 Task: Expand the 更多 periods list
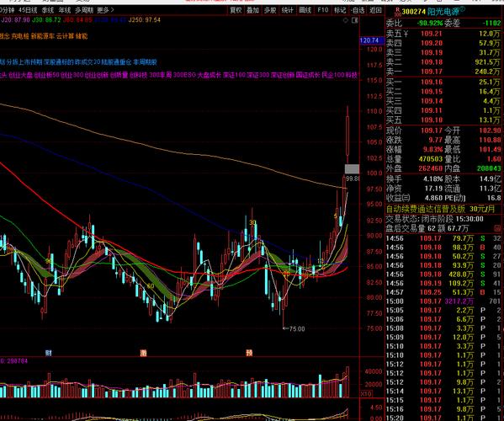[105, 10]
